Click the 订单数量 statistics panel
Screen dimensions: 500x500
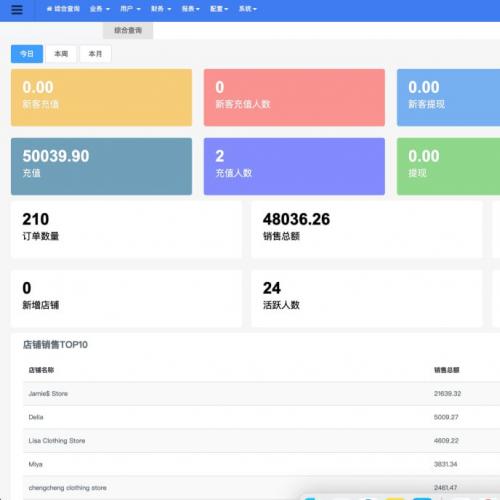click(126, 230)
